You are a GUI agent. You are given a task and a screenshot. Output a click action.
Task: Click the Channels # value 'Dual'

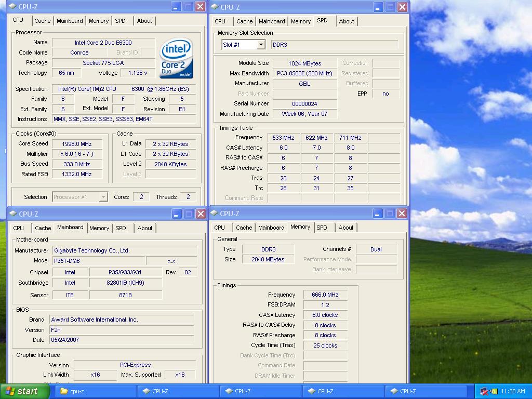376,249
